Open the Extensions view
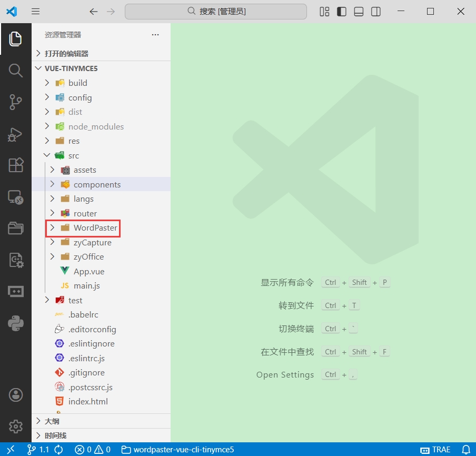476x456 pixels. coord(15,165)
